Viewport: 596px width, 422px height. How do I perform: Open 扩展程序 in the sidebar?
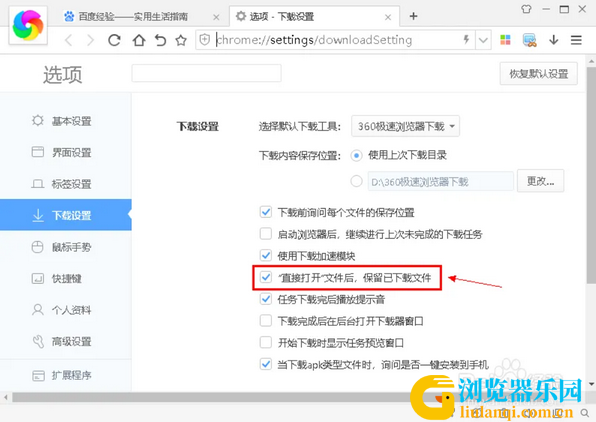pos(66,375)
